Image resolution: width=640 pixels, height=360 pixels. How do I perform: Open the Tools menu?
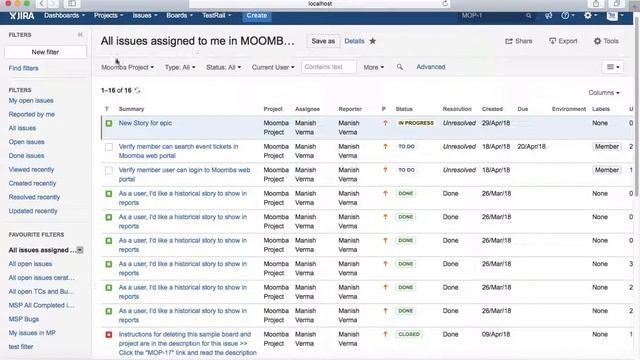[606, 41]
